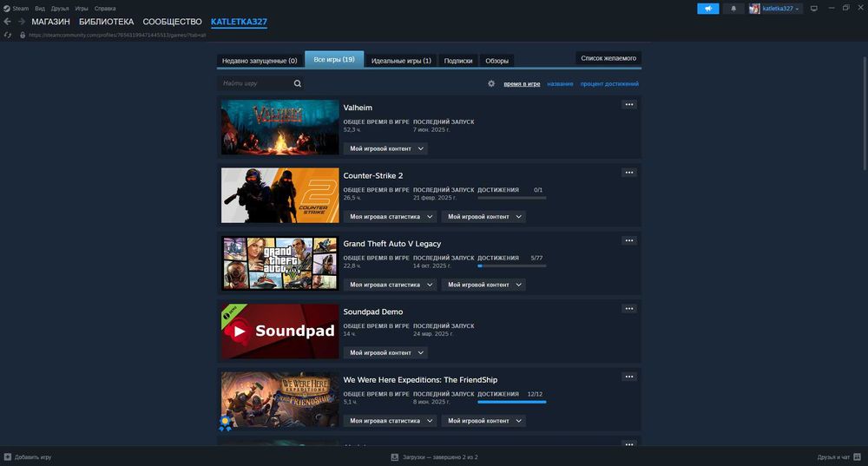The height and width of the screenshot is (466, 868).
Task: Select 'Все игры (19)' tab
Action: (x=334, y=59)
